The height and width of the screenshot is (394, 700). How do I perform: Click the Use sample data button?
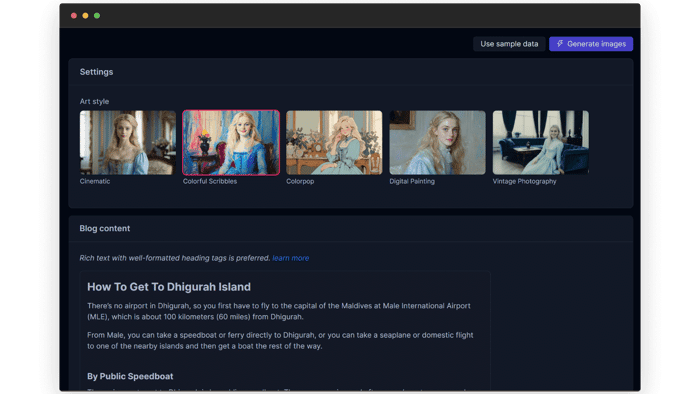509,44
